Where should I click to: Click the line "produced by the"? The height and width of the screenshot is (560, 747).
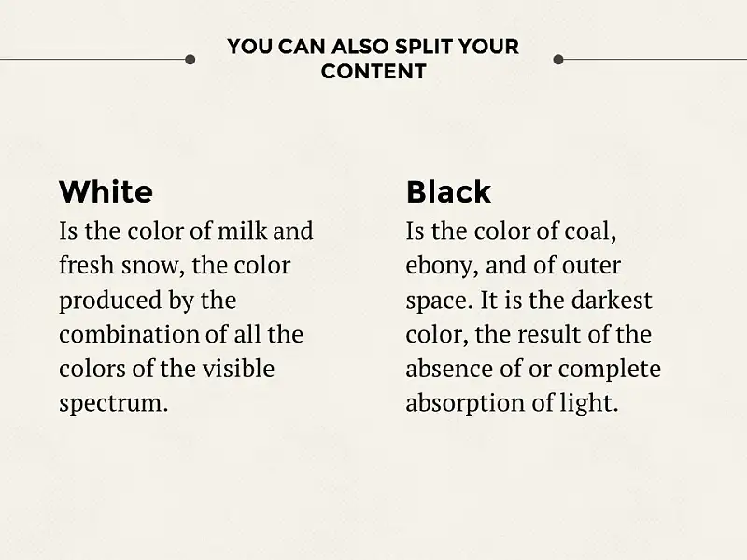tap(148, 301)
